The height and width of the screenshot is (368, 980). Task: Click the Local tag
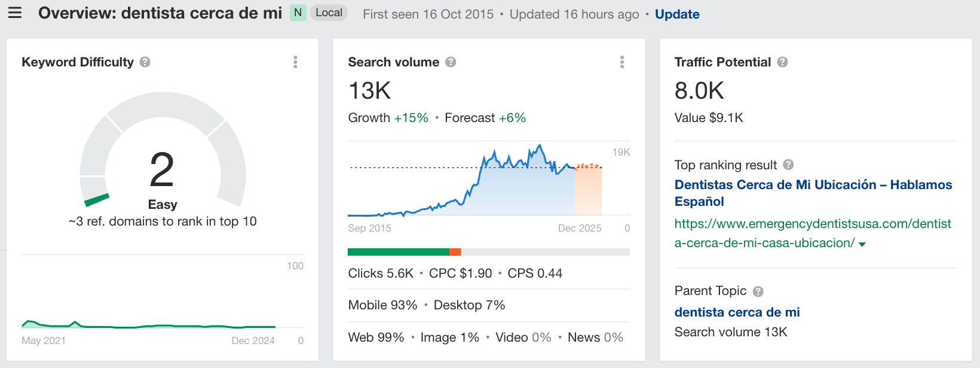[x=329, y=13]
